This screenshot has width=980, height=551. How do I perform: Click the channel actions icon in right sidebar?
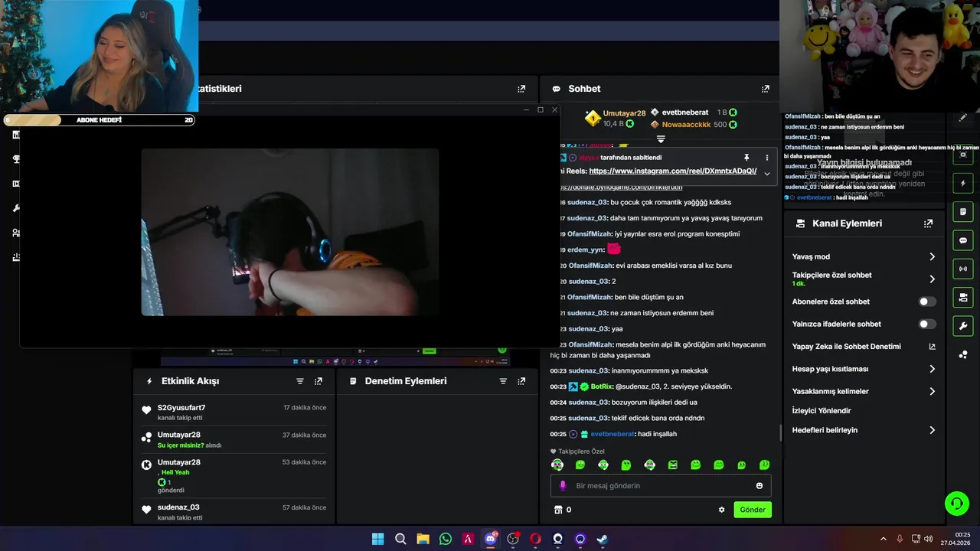pos(963,297)
